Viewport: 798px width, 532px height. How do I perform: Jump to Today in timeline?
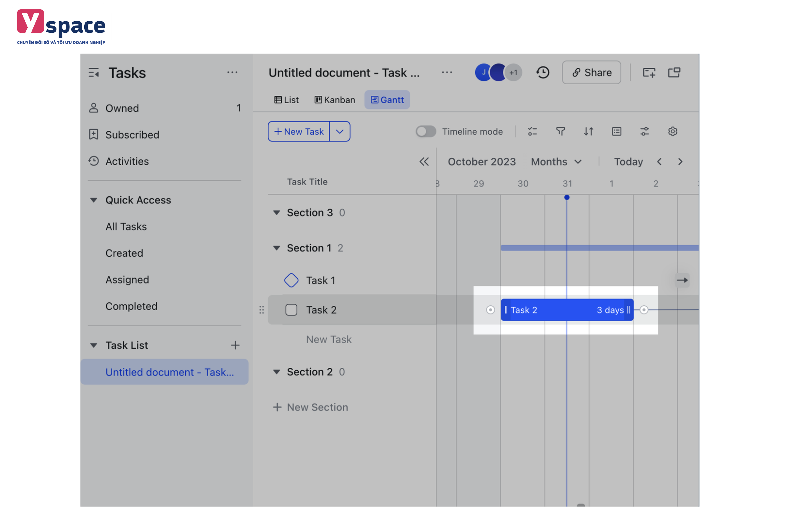coord(628,161)
